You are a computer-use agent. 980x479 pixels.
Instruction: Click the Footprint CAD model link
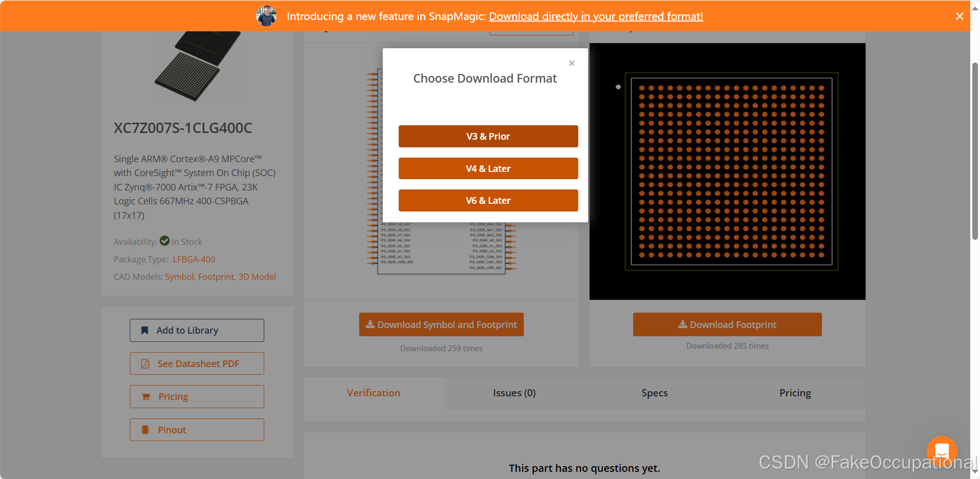click(x=216, y=277)
